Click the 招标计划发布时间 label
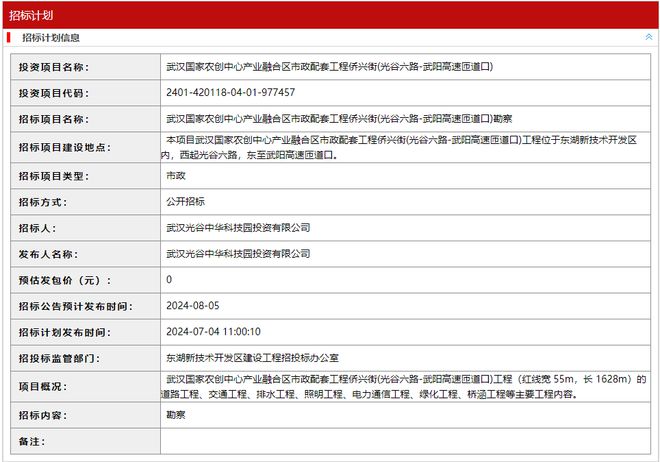 coord(64,333)
